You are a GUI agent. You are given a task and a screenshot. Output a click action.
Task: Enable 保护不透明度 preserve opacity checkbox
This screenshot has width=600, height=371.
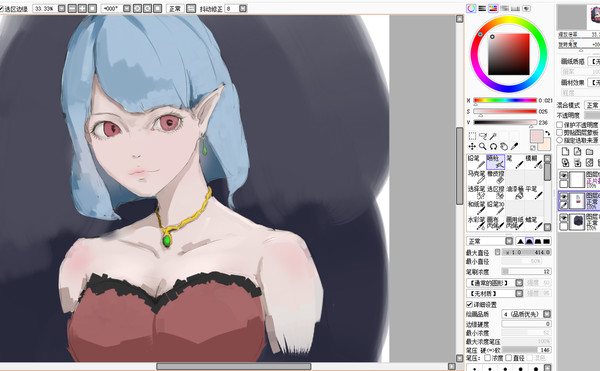pyautogui.click(x=560, y=125)
